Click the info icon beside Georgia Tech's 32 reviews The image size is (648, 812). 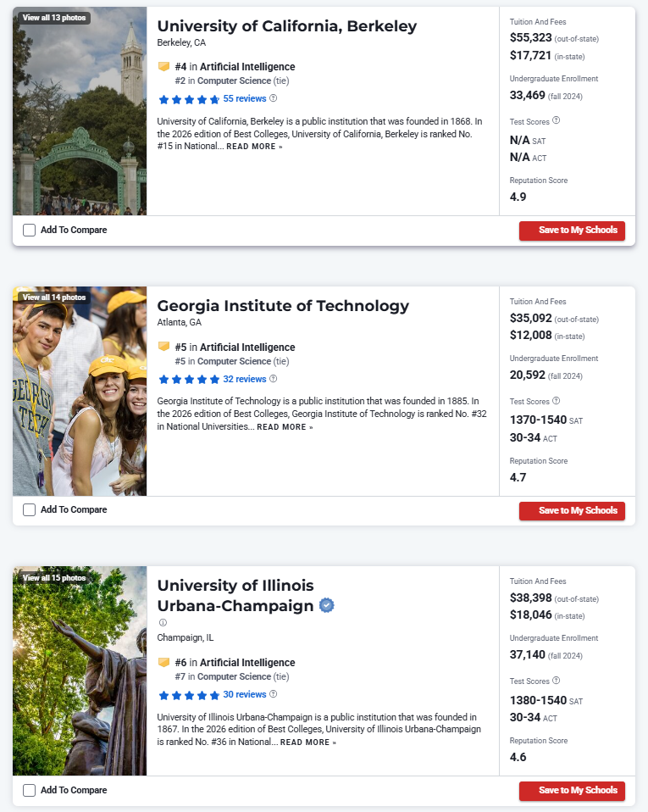pos(273,379)
